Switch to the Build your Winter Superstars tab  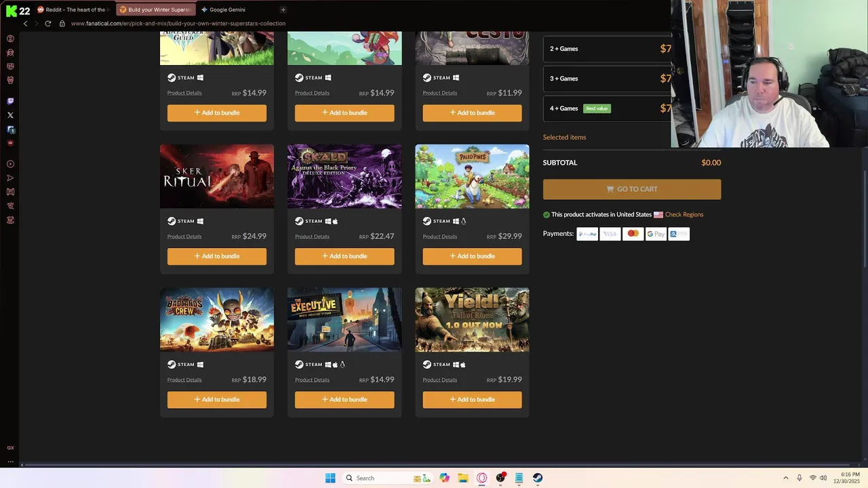[x=155, y=9]
